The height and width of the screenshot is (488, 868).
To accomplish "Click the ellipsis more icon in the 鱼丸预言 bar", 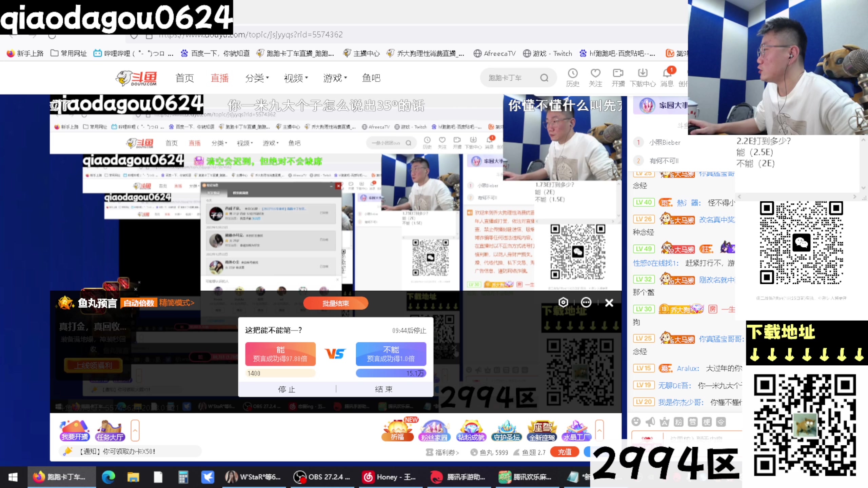I will pos(586,302).
